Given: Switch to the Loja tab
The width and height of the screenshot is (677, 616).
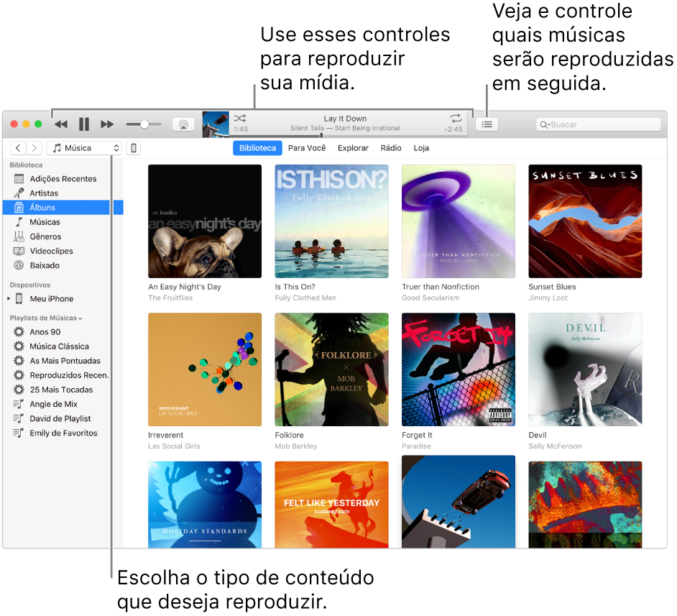Looking at the screenshot, I should [x=421, y=148].
